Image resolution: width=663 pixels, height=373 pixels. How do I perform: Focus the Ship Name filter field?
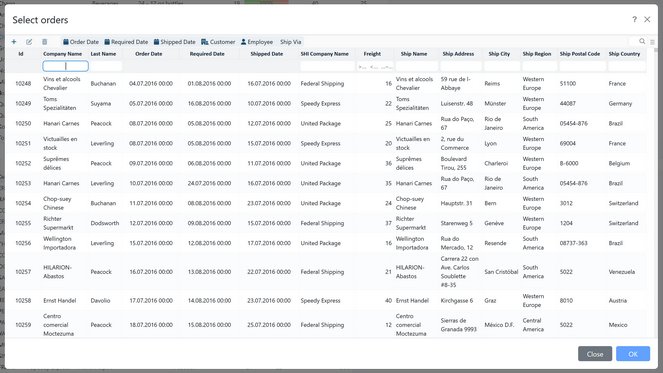(x=416, y=66)
